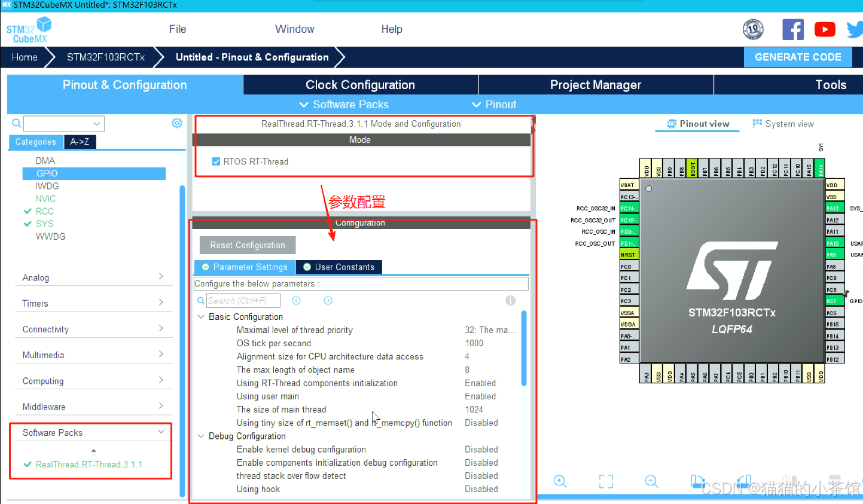Expand the Multimedia category
Viewport: 863px width, 504px height.
(x=93, y=355)
